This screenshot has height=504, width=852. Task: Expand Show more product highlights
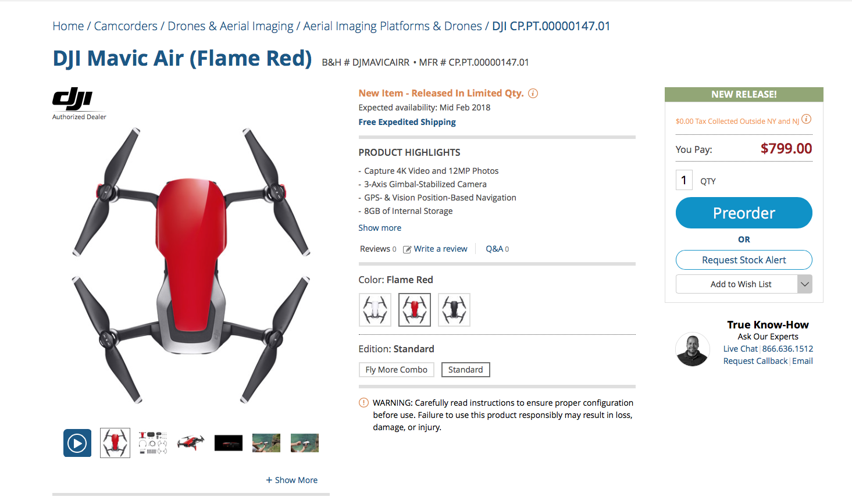pos(380,228)
